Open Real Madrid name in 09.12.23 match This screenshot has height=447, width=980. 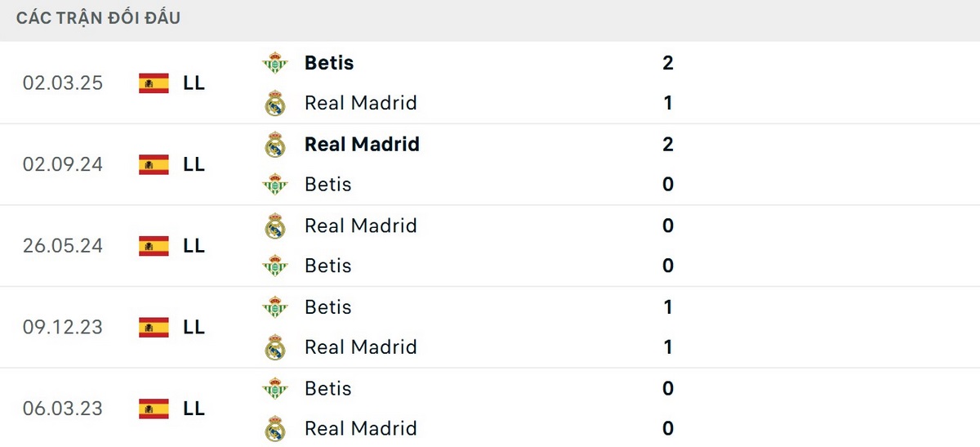(x=360, y=347)
